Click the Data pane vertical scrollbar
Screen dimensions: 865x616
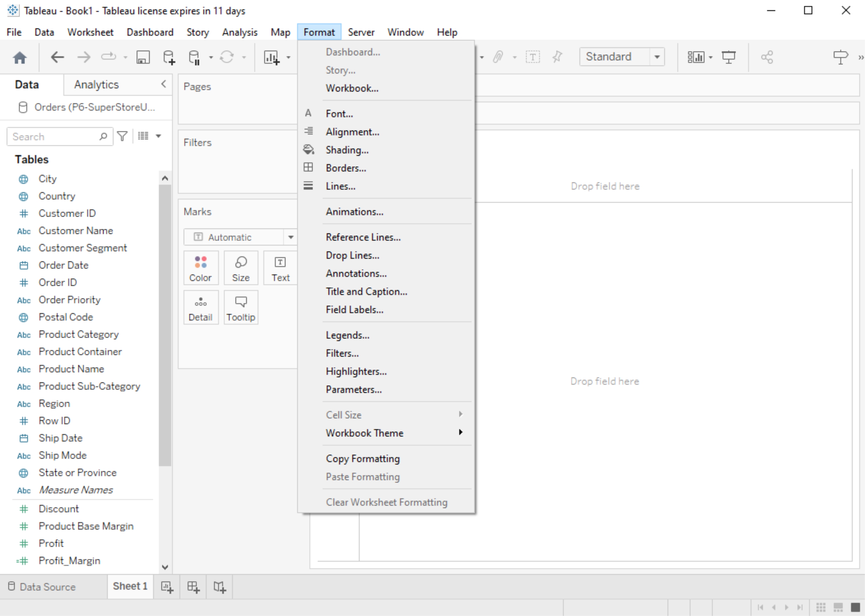[165, 325]
